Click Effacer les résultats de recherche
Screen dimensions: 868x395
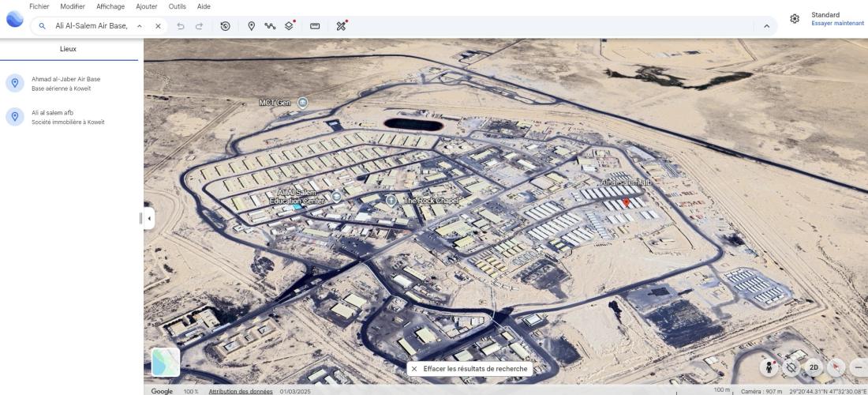click(469, 368)
